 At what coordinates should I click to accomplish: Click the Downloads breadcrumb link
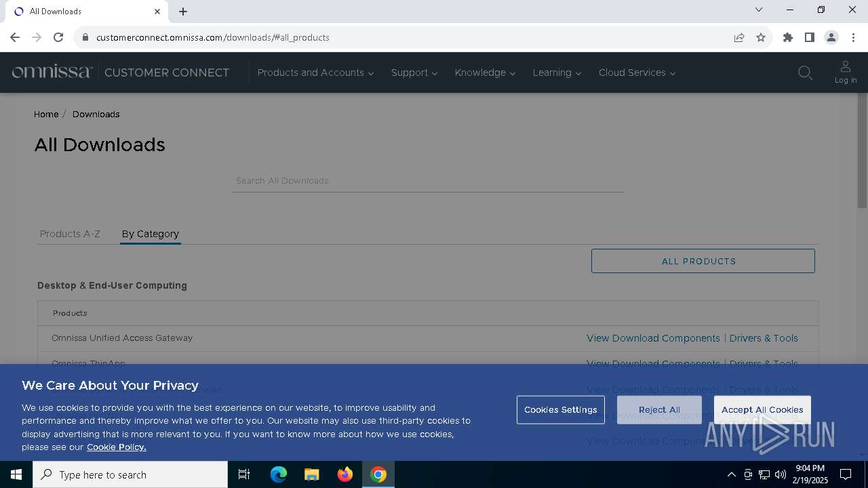tap(96, 114)
